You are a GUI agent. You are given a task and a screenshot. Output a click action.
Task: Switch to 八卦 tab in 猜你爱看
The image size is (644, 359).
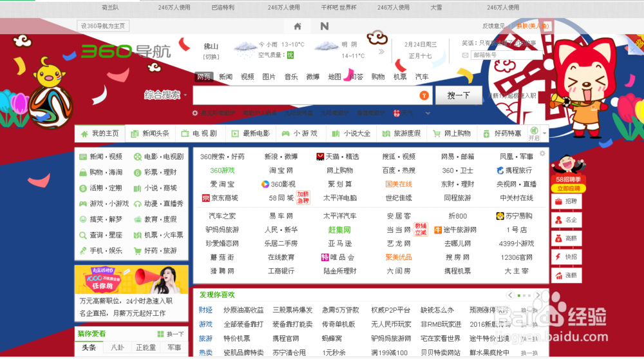118,348
